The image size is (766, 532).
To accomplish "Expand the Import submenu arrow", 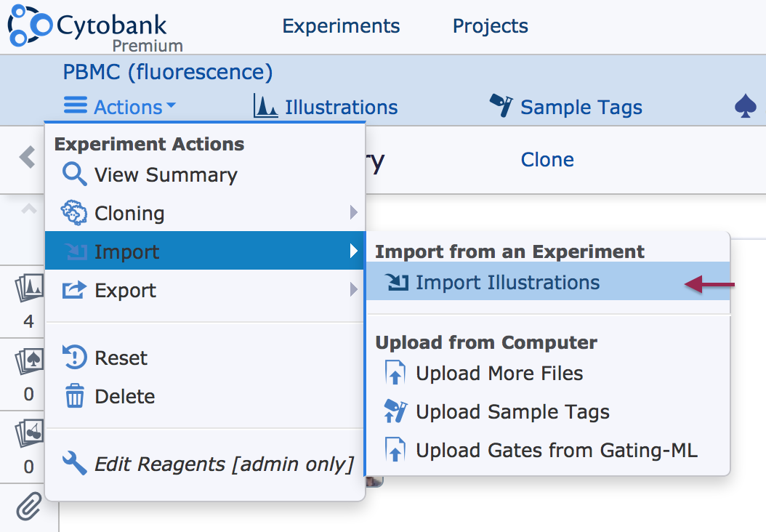I will point(354,251).
